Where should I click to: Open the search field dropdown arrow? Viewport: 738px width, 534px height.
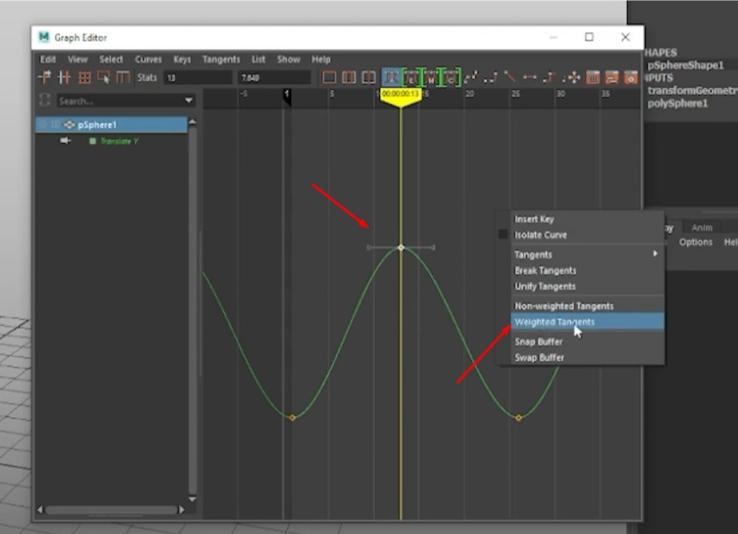pos(188,101)
